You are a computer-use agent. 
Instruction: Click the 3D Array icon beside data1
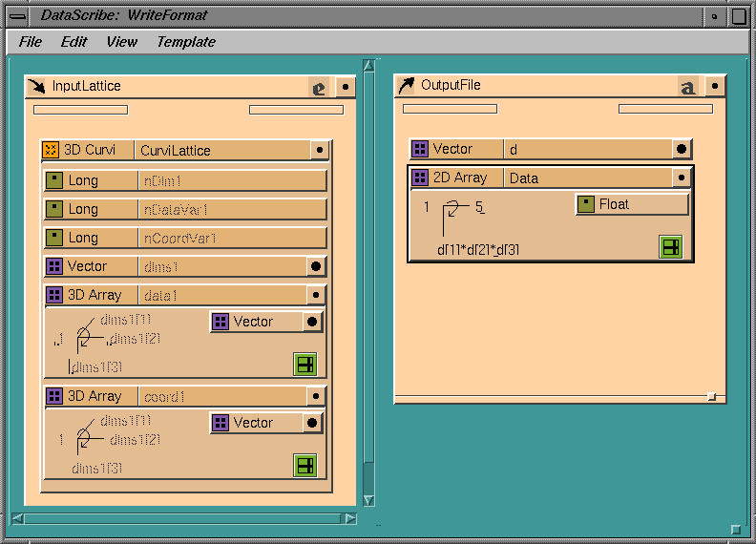pos(55,295)
